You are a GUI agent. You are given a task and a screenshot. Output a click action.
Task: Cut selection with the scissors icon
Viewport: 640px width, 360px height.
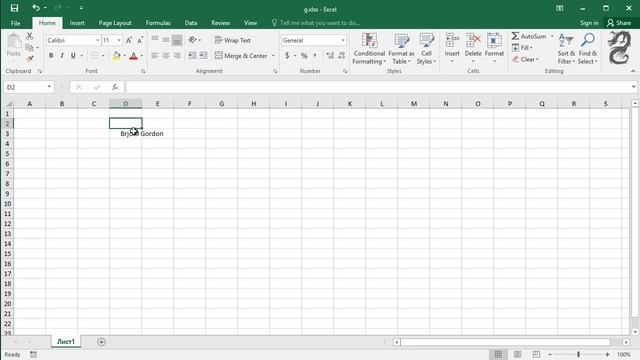29,36
